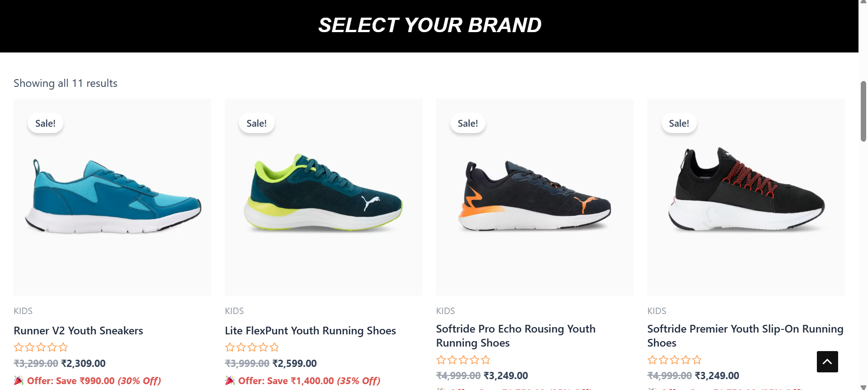This screenshot has height=390, width=868.
Task: Click the SELECT YOUR BRAND heading
Action: click(x=429, y=25)
